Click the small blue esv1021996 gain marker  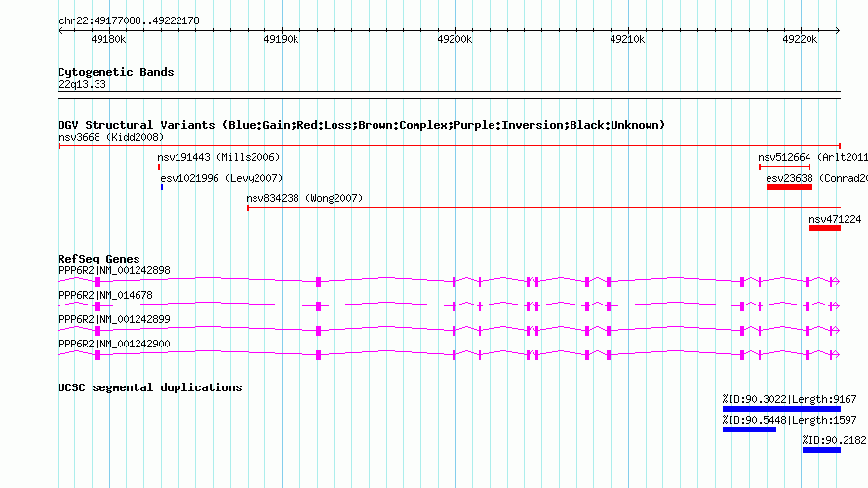[162, 187]
